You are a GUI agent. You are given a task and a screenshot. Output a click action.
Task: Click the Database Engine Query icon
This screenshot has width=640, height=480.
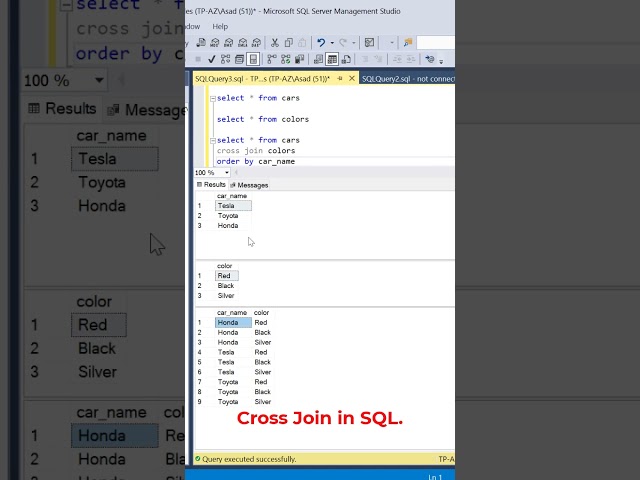click(x=201, y=42)
